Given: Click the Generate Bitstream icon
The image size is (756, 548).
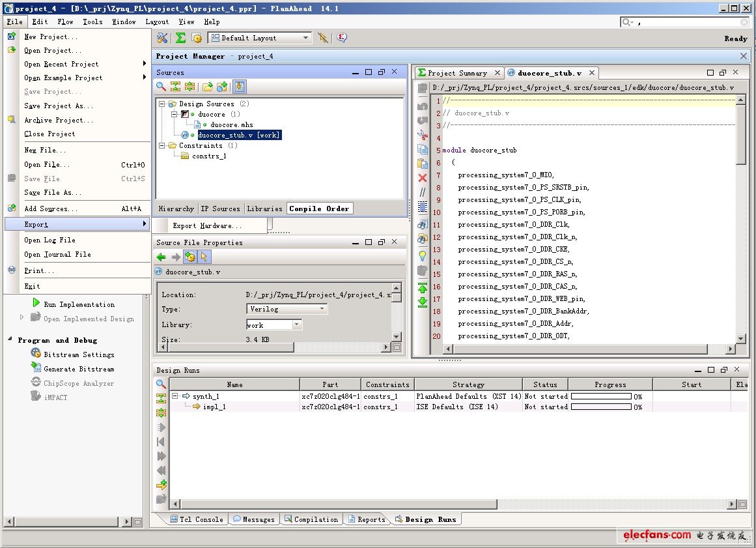Looking at the screenshot, I should (36, 369).
